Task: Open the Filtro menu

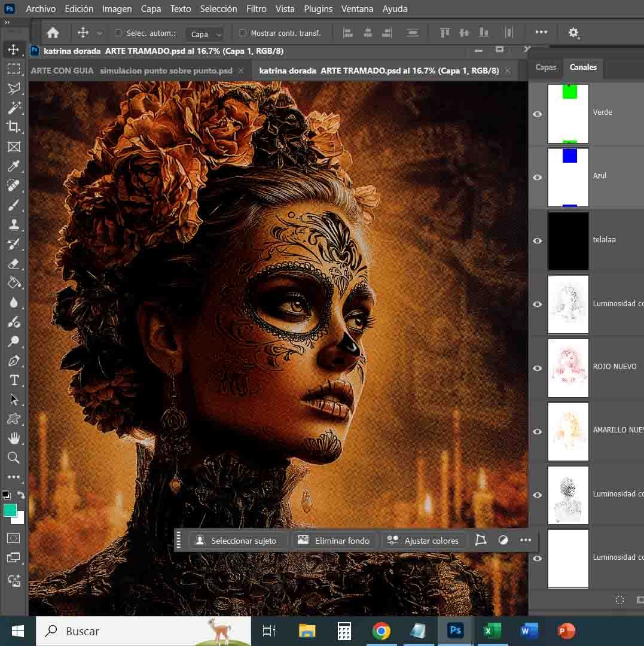Action: 256,9
